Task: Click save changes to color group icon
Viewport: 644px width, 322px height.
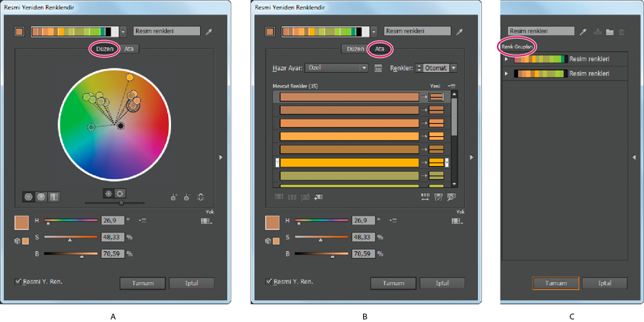Action: pos(598,31)
